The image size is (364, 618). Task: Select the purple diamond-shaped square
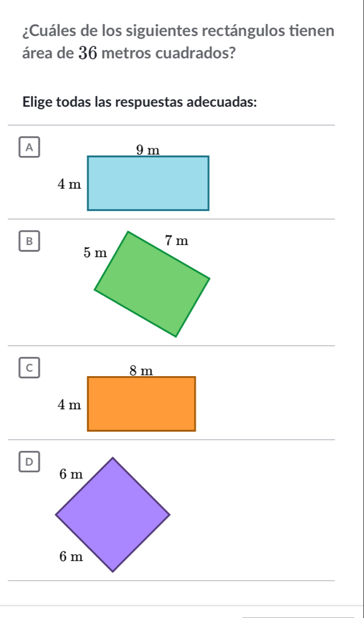(x=112, y=515)
